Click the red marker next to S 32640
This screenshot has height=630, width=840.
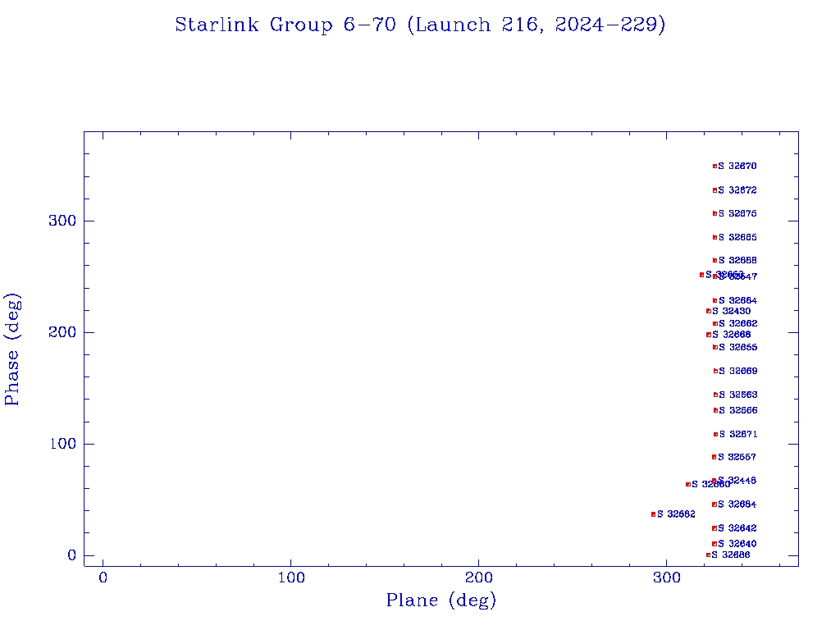click(x=714, y=544)
